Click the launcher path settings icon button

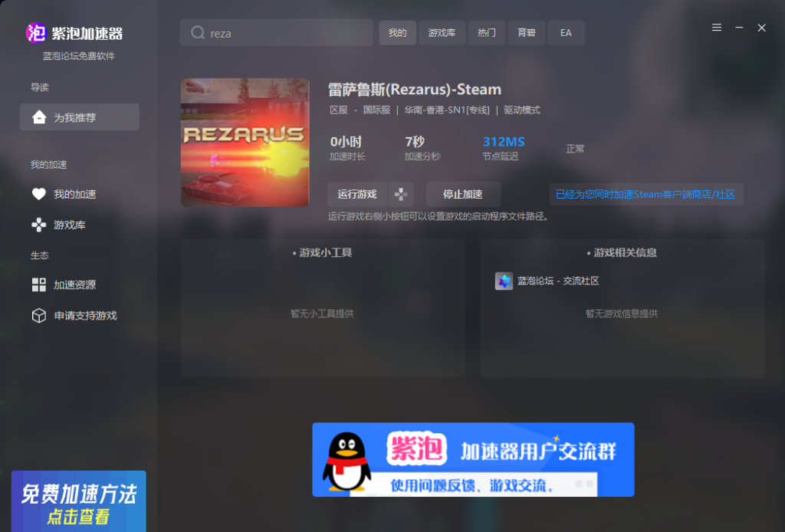coord(400,194)
